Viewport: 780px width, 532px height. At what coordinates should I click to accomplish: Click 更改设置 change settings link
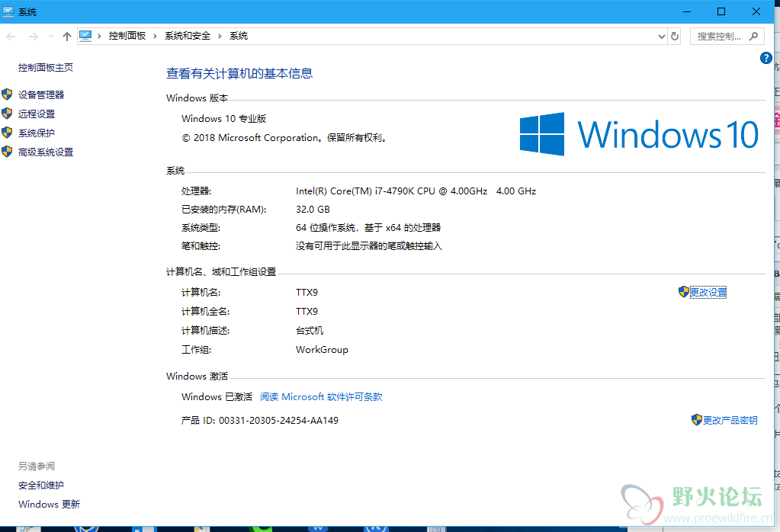tap(708, 293)
